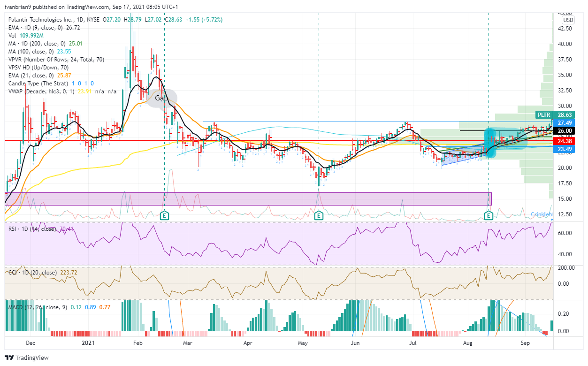Click the Jun label on time axis
588x366 pixels.
coord(355,343)
